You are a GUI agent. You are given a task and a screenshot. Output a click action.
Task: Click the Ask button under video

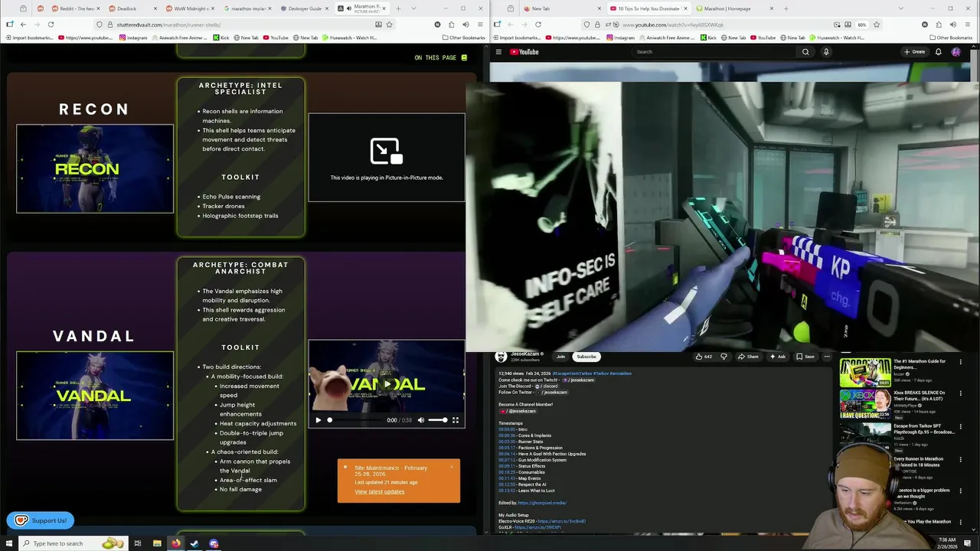click(777, 357)
